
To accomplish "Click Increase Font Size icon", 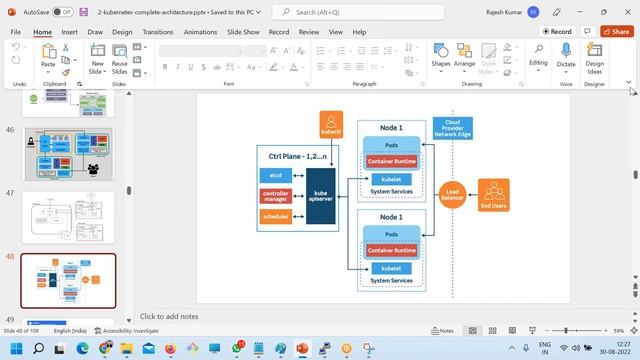I will pyautogui.click(x=273, y=51).
